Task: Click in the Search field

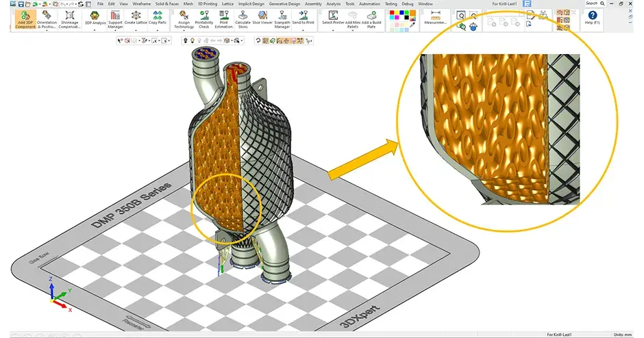Action: [591, 3]
